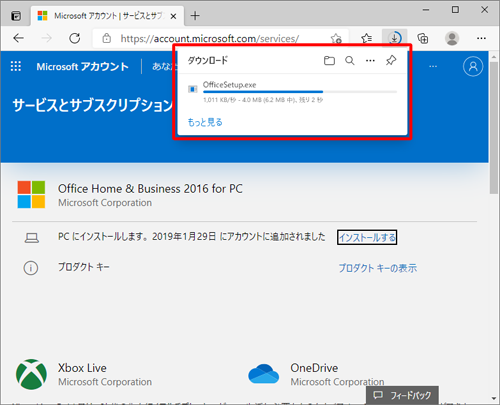The width and height of the screenshot is (500, 405).
Task: Open the Favorites list icon
Action: coord(366,39)
